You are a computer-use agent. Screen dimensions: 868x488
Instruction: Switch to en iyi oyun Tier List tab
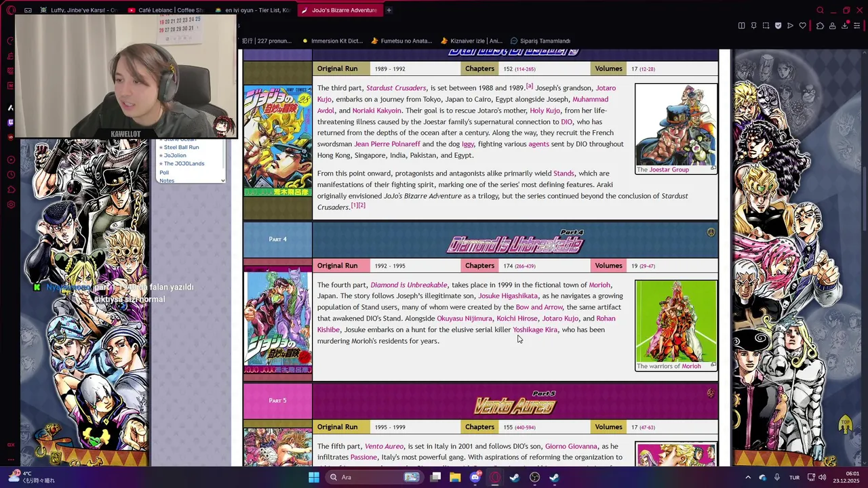(x=253, y=10)
